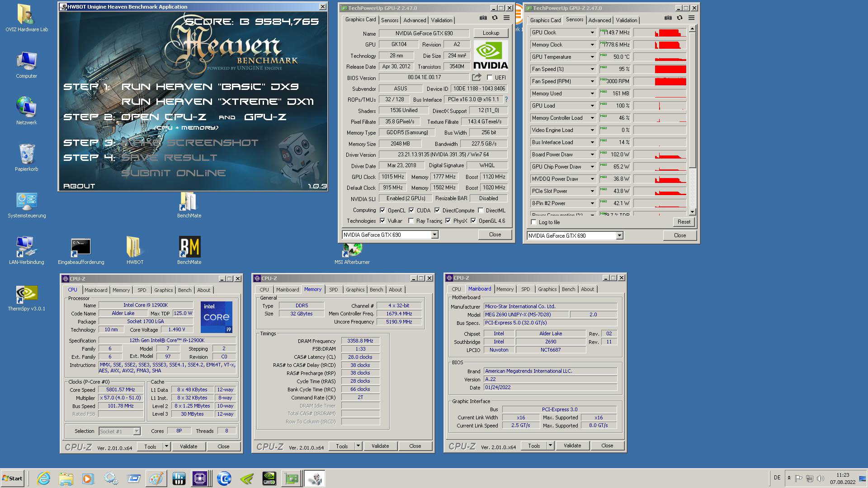
Task: Toggle the Ray Tracing checkbox
Action: coord(411,221)
